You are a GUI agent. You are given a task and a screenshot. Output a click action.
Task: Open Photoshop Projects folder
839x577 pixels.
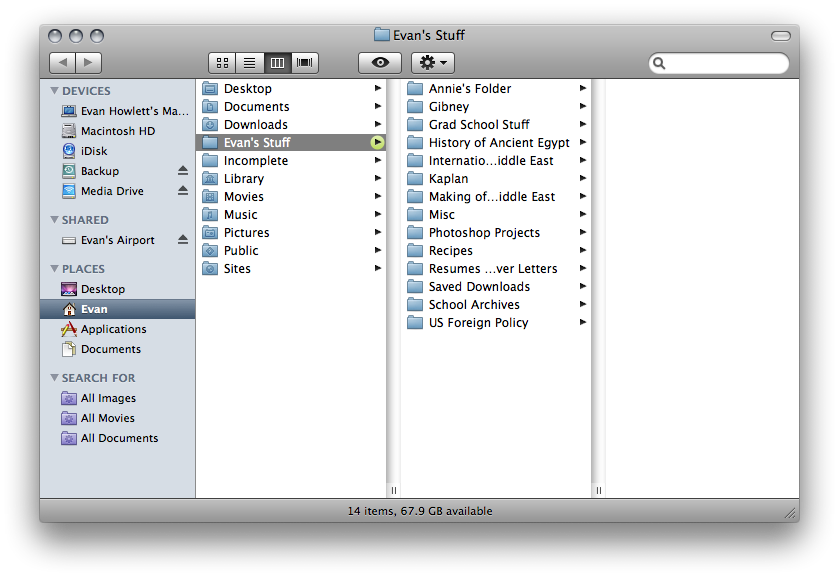coord(496,232)
